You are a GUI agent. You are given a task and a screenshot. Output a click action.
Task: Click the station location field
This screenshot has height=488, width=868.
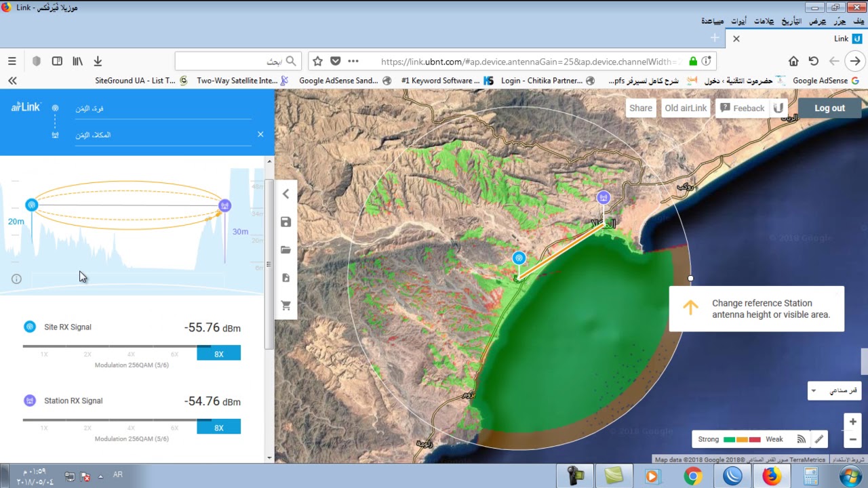pos(163,135)
